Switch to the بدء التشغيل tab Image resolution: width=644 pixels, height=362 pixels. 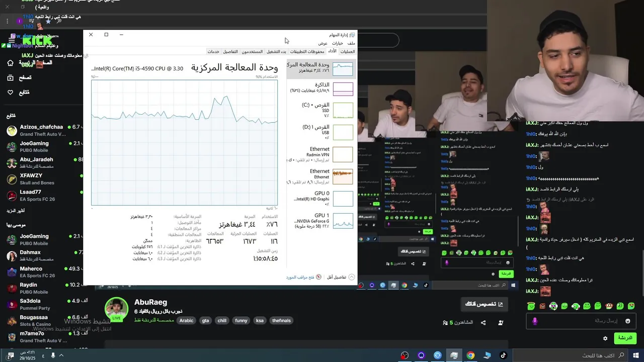[x=276, y=52]
